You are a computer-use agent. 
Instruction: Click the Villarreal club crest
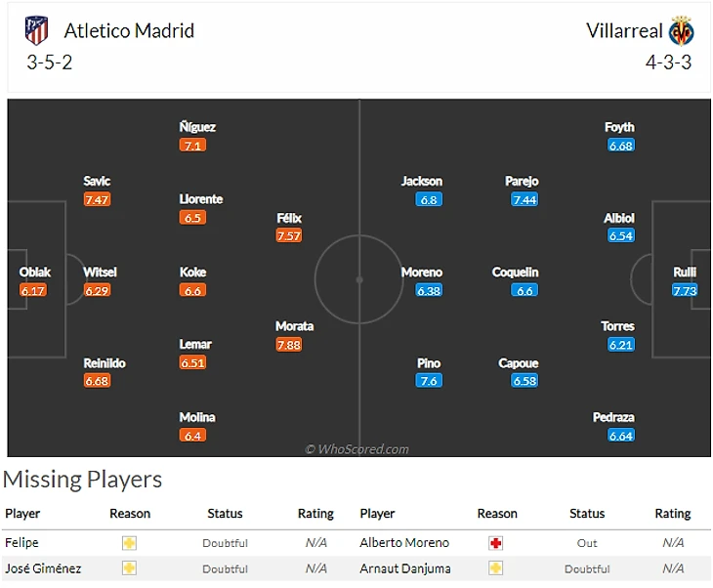tap(681, 31)
